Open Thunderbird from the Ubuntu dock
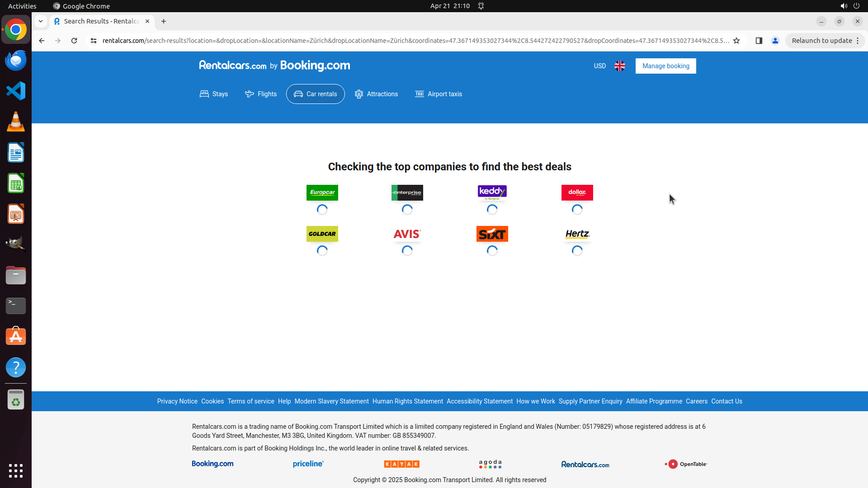Image resolution: width=868 pixels, height=488 pixels. tap(16, 60)
